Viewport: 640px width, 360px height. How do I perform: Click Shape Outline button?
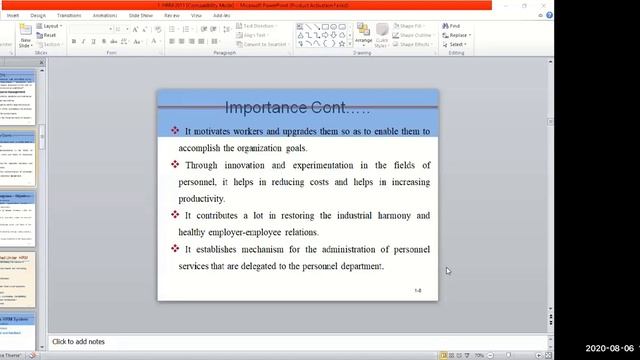[413, 36]
